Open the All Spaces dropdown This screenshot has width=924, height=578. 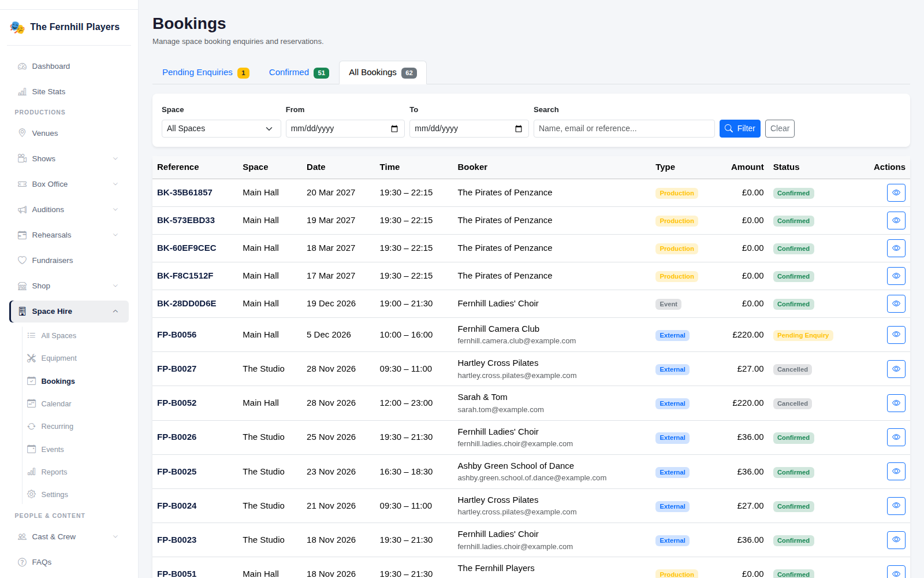[221, 129]
